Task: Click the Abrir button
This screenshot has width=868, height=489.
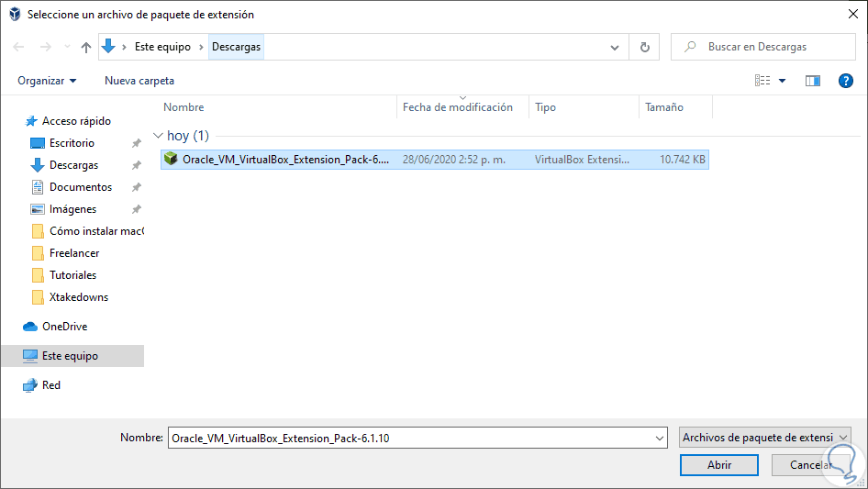Action: pos(719,465)
